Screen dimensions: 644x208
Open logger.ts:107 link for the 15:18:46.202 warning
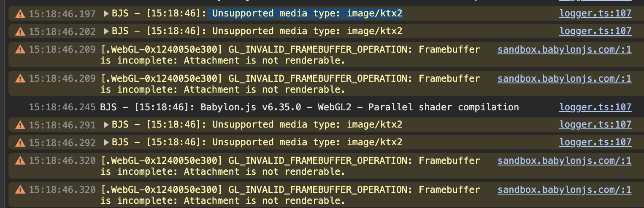point(595,31)
